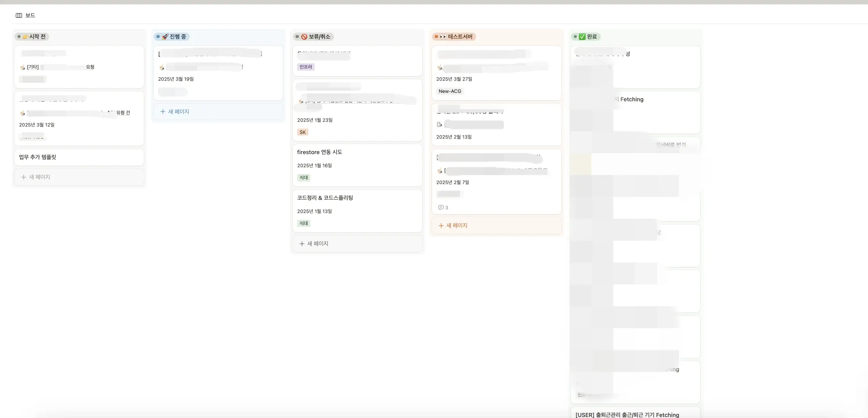Click plus icon in 진행 중 column
The width and height of the screenshot is (868, 418).
point(163,112)
